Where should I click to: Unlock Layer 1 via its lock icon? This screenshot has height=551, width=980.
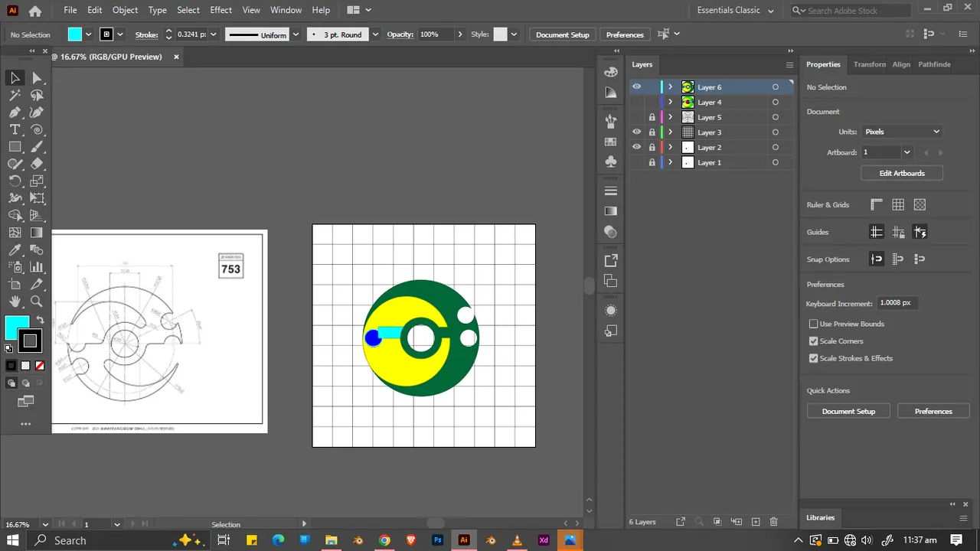[x=652, y=162]
